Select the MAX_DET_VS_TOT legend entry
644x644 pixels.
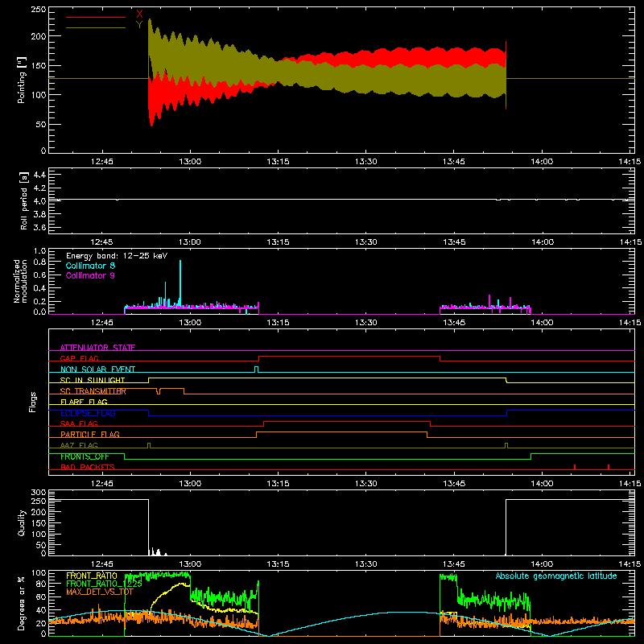point(100,592)
